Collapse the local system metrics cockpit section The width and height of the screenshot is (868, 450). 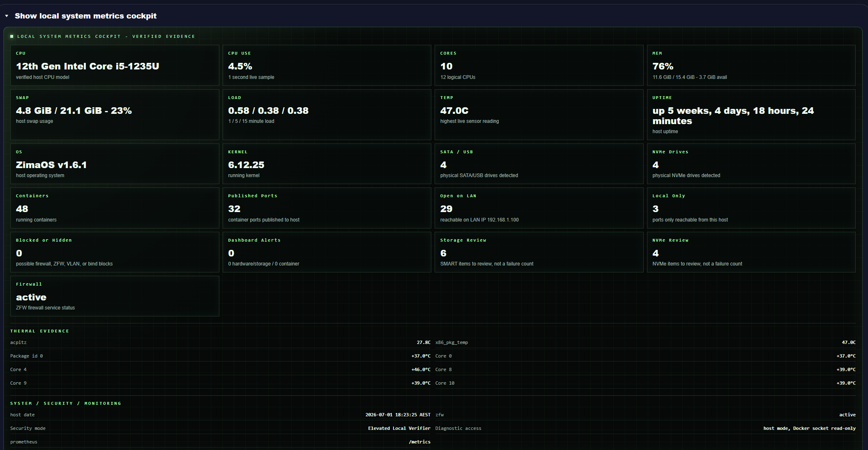[x=7, y=16]
